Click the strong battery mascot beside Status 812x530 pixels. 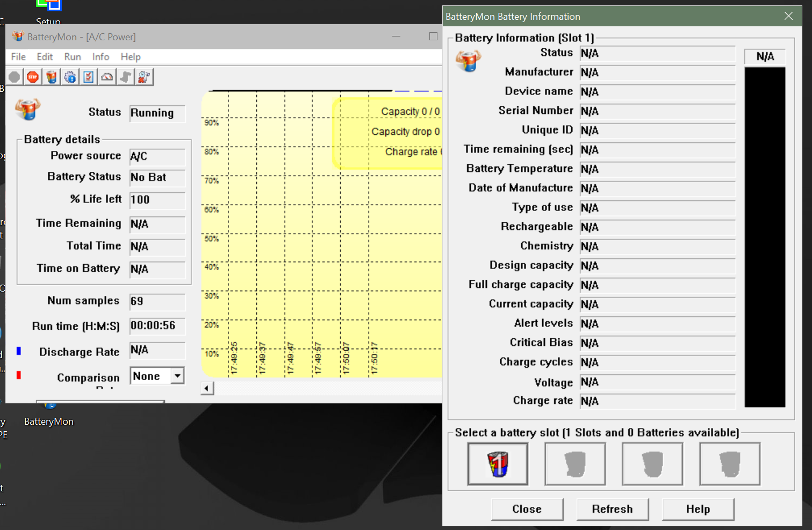tap(27, 109)
